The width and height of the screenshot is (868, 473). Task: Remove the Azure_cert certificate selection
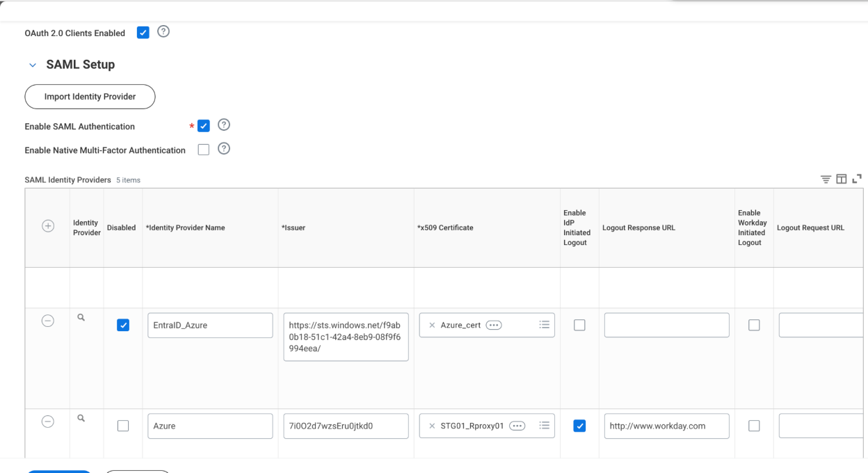432,326
